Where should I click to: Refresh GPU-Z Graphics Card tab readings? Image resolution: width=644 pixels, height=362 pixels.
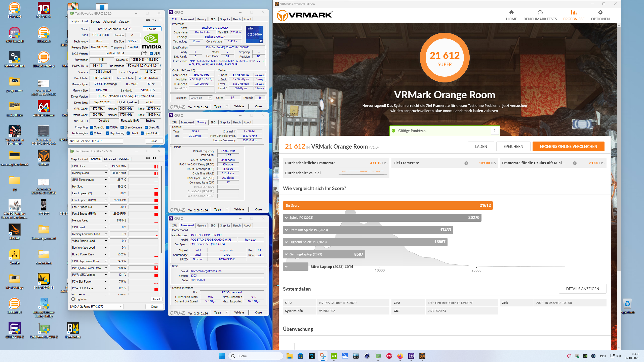click(154, 20)
